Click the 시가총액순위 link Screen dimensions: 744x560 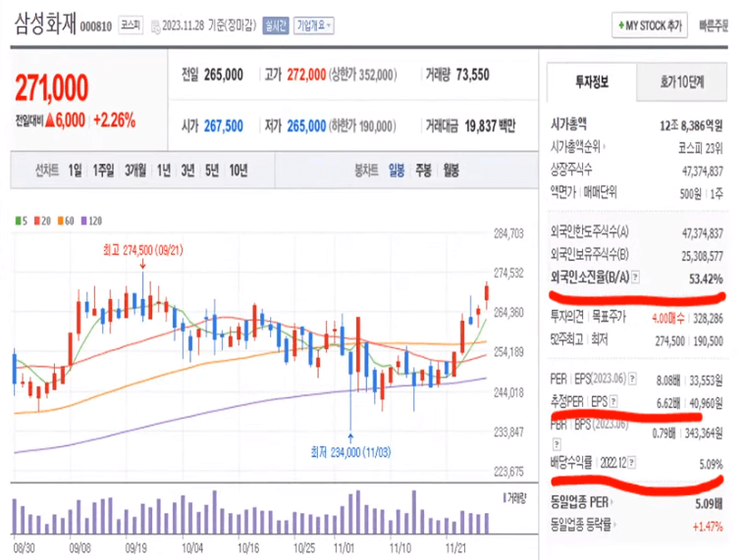[575, 147]
